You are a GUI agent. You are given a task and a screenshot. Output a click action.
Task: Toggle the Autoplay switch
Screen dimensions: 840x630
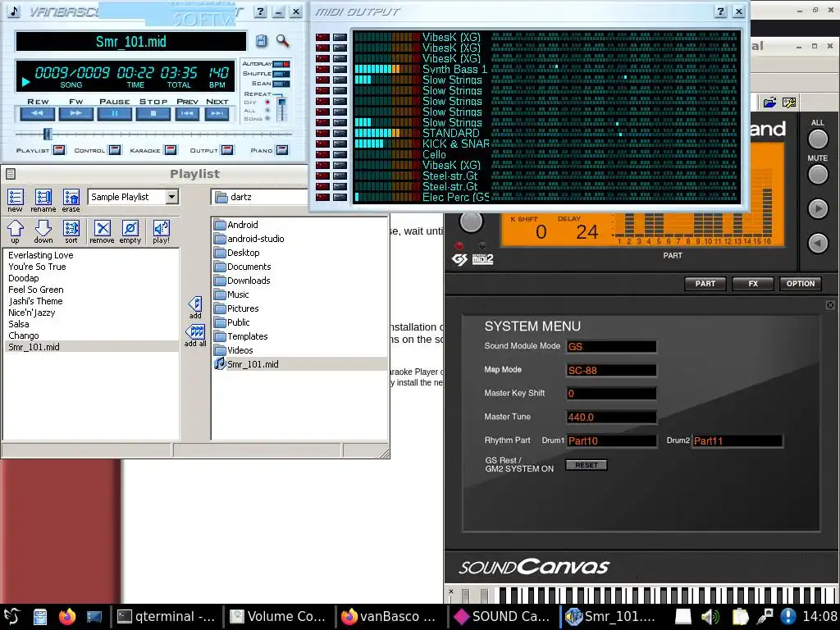coord(281,64)
